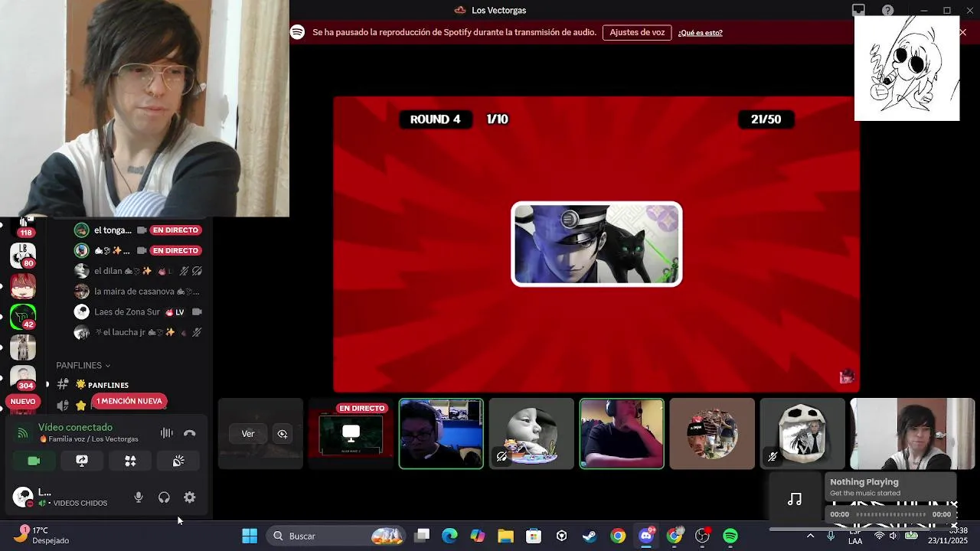Open the Windows Start menu

coord(250,536)
